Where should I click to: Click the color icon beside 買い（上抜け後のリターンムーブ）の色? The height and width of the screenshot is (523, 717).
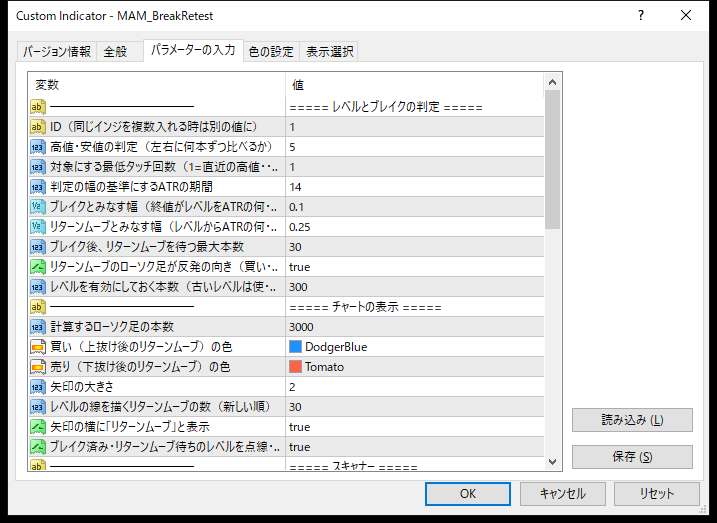tap(38, 347)
